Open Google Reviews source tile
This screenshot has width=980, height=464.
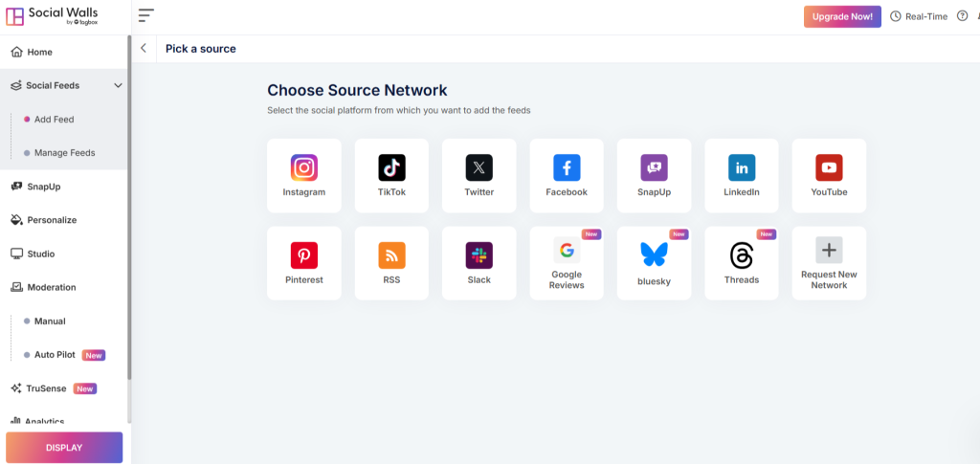567,263
